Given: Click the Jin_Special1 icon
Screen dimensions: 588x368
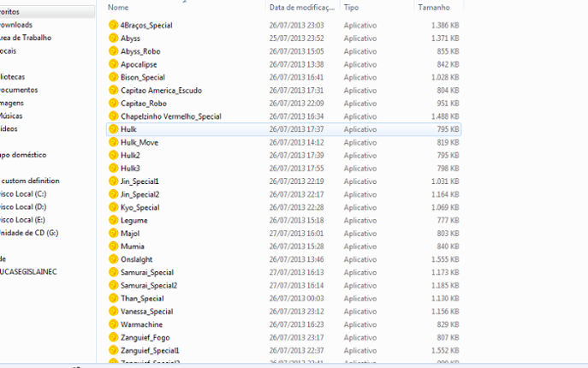Looking at the screenshot, I should (113, 181).
